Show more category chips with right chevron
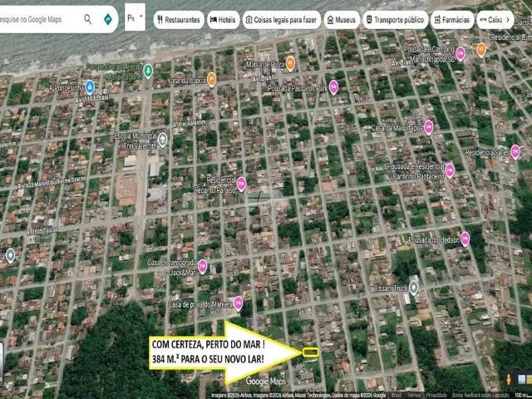This screenshot has height=399, width=532. tap(508, 20)
